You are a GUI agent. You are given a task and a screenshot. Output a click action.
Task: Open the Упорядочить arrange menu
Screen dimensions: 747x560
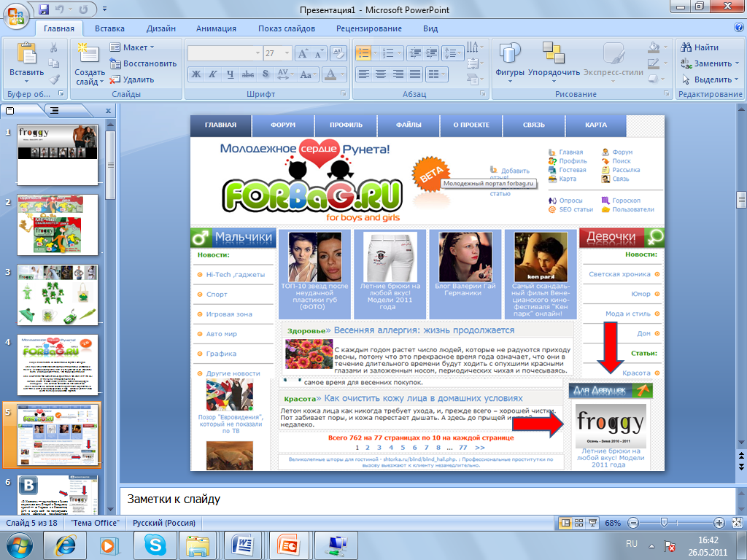click(x=554, y=62)
